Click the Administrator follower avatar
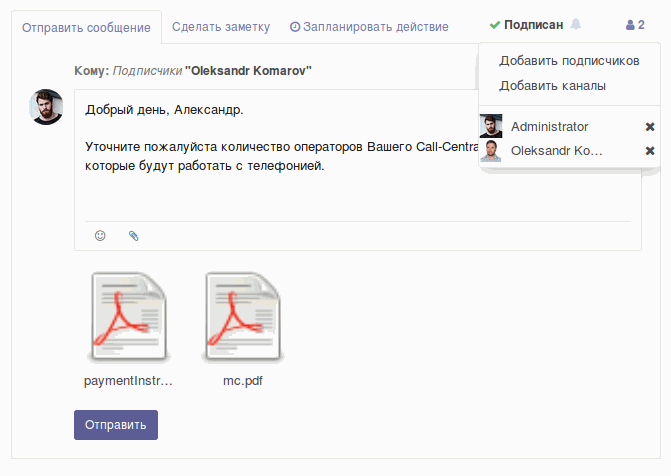Viewport: 671px width, 476px height. pyautogui.click(x=491, y=127)
